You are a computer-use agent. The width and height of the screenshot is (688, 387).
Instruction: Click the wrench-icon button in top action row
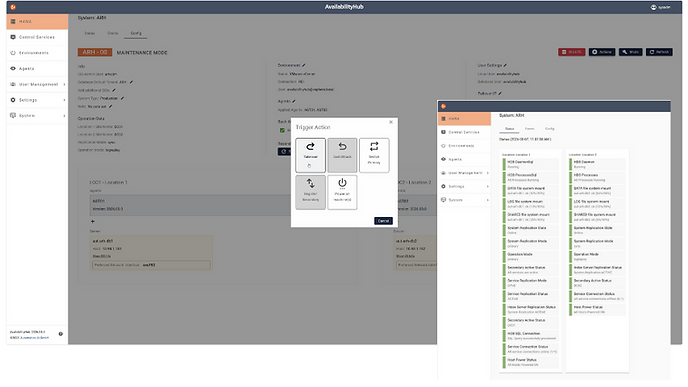click(631, 52)
